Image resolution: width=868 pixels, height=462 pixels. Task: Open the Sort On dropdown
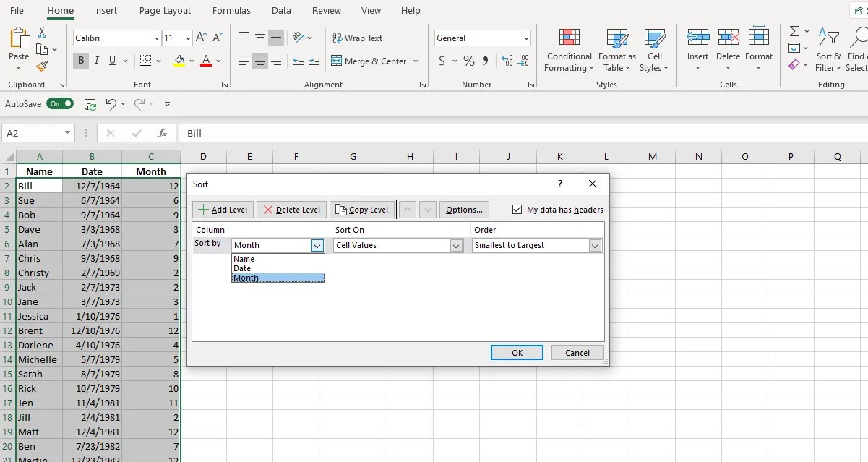coord(456,245)
